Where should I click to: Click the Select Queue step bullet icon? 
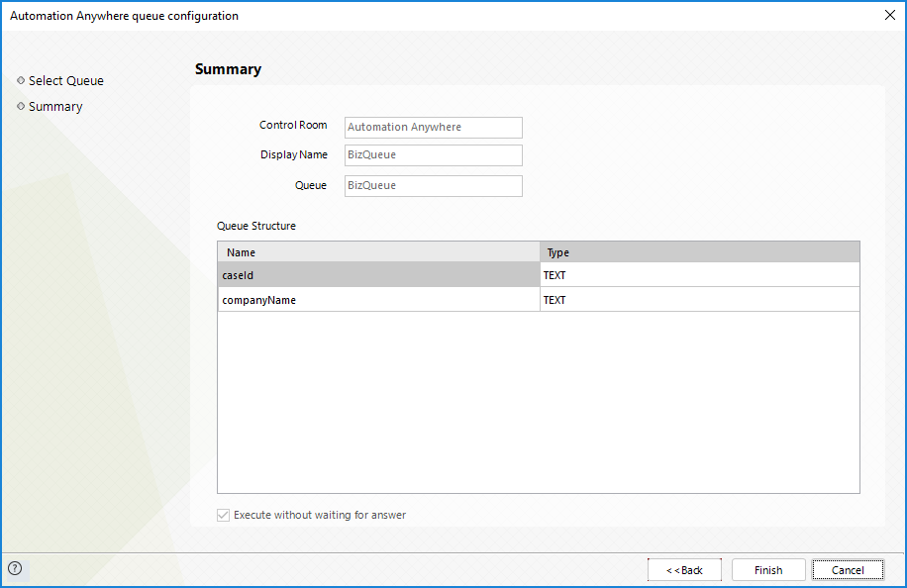click(21, 80)
